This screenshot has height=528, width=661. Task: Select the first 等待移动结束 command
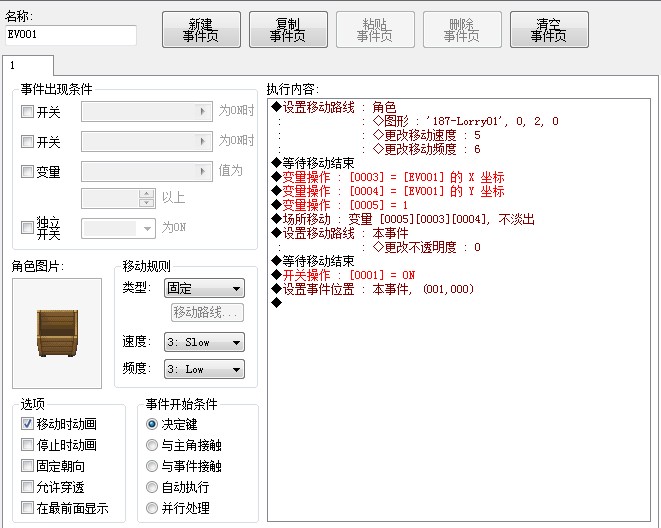coord(313,163)
